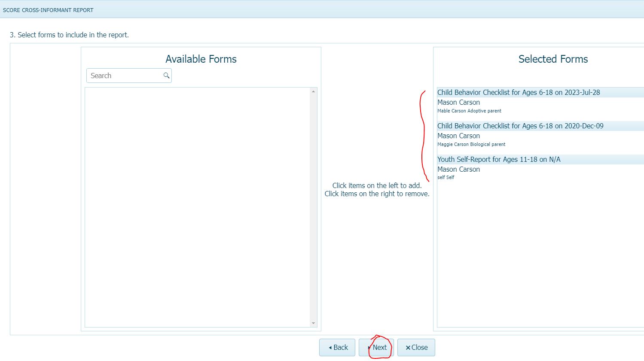Image resolution: width=644 pixels, height=361 pixels.
Task: Click Mason Carson under the 2023-Jul-28 checklist
Action: coord(458,102)
